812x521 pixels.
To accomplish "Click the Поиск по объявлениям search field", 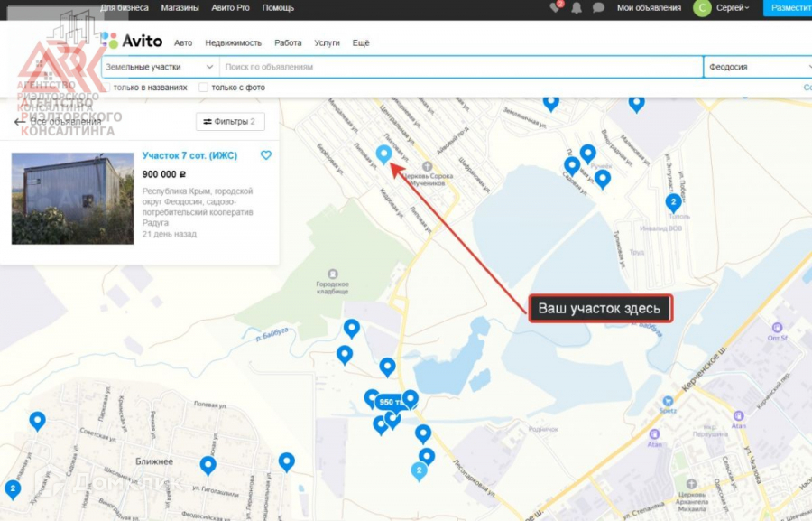I will 461,67.
